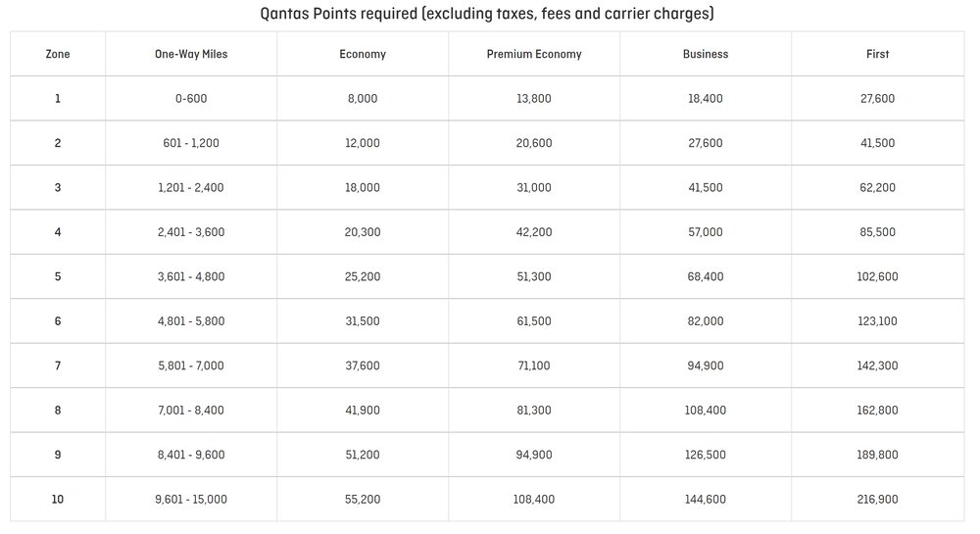Viewport: 980px width, 534px height.
Task: Select the Economy column header
Action: click(363, 54)
